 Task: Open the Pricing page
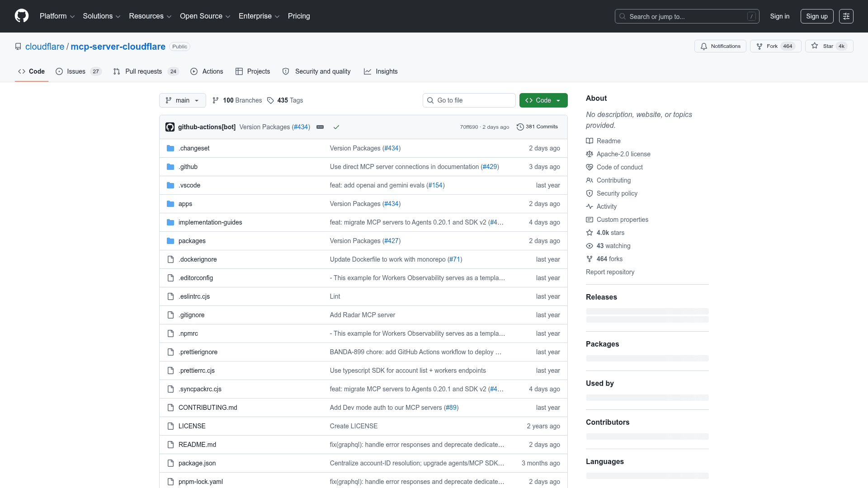299,16
